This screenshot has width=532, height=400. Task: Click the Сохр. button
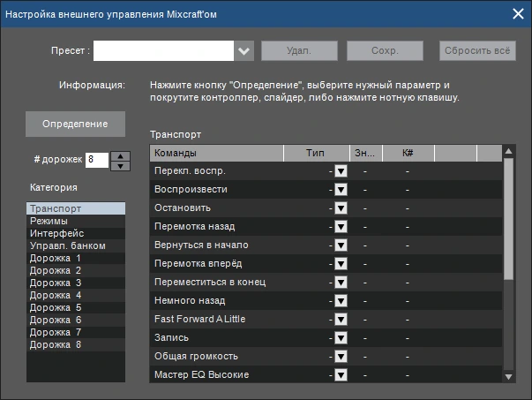pyautogui.click(x=385, y=51)
